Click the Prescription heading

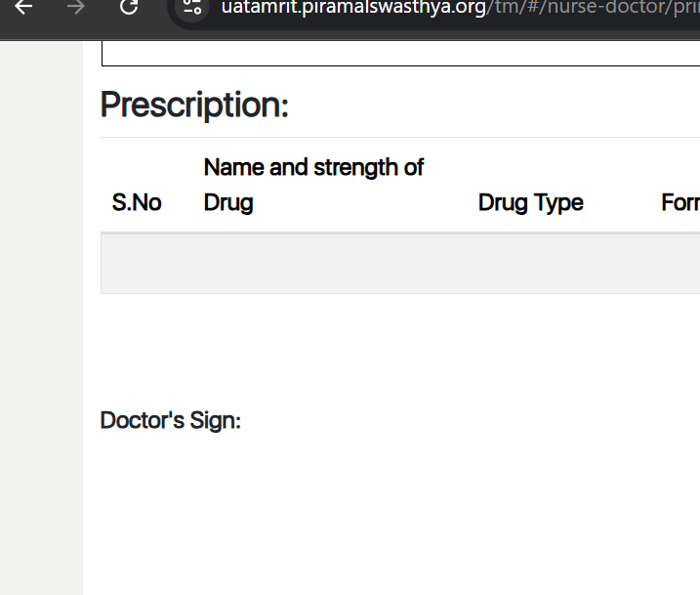click(194, 105)
